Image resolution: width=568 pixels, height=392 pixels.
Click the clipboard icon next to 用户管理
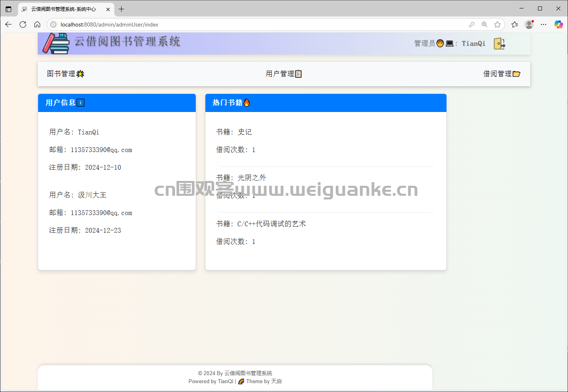click(x=299, y=74)
